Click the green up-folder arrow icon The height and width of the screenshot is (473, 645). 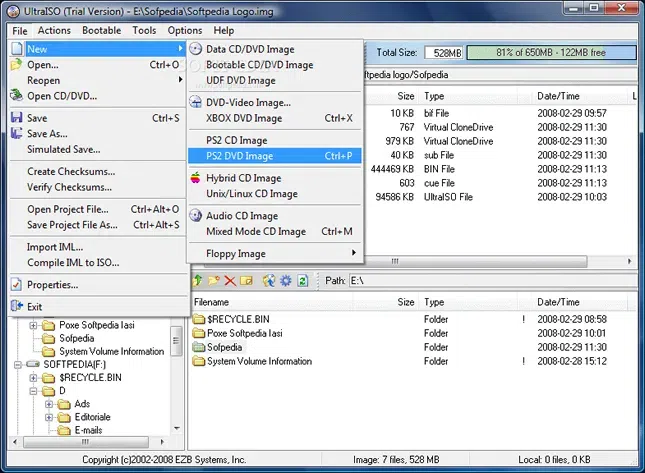(x=197, y=281)
